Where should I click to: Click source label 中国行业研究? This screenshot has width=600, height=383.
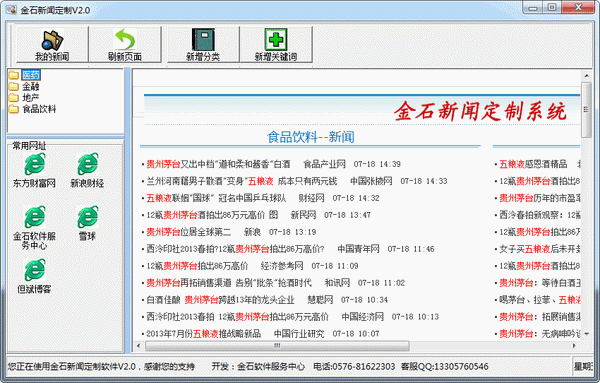[299, 334]
